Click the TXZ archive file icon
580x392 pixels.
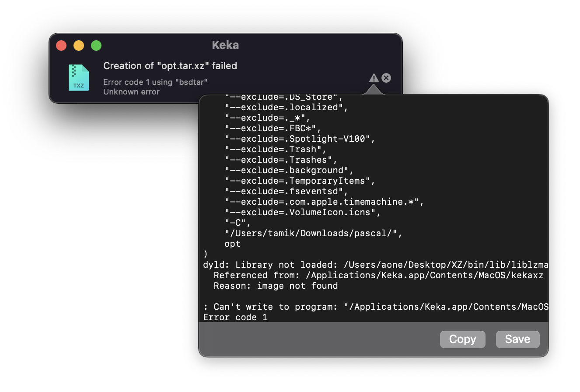pos(79,77)
